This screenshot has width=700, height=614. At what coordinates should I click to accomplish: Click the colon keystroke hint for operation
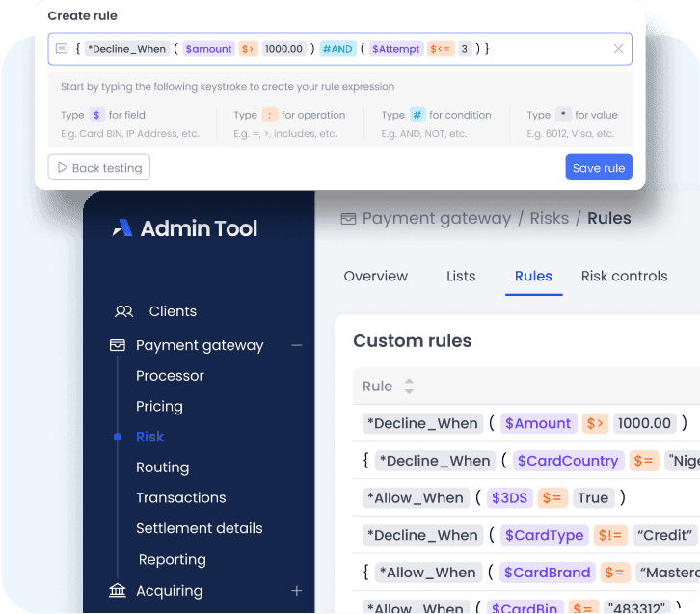click(270, 115)
